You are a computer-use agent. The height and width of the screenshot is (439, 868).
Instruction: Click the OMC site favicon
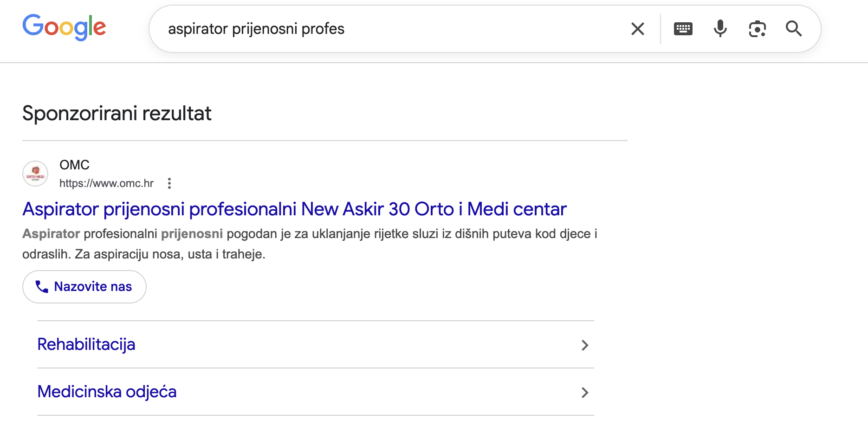[35, 174]
